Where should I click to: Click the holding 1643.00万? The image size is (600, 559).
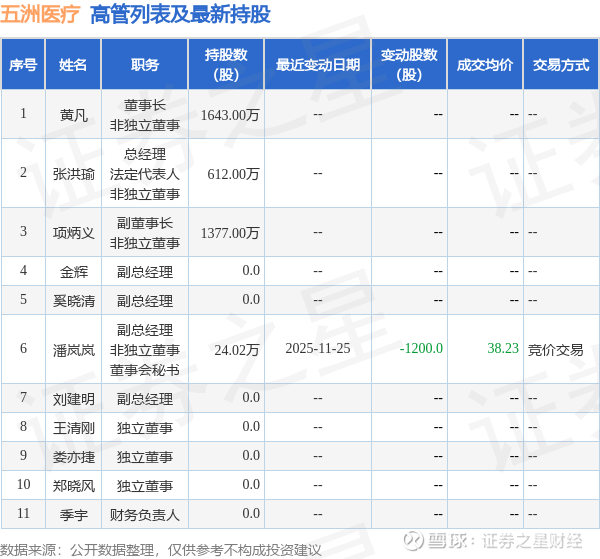pyautogui.click(x=230, y=114)
